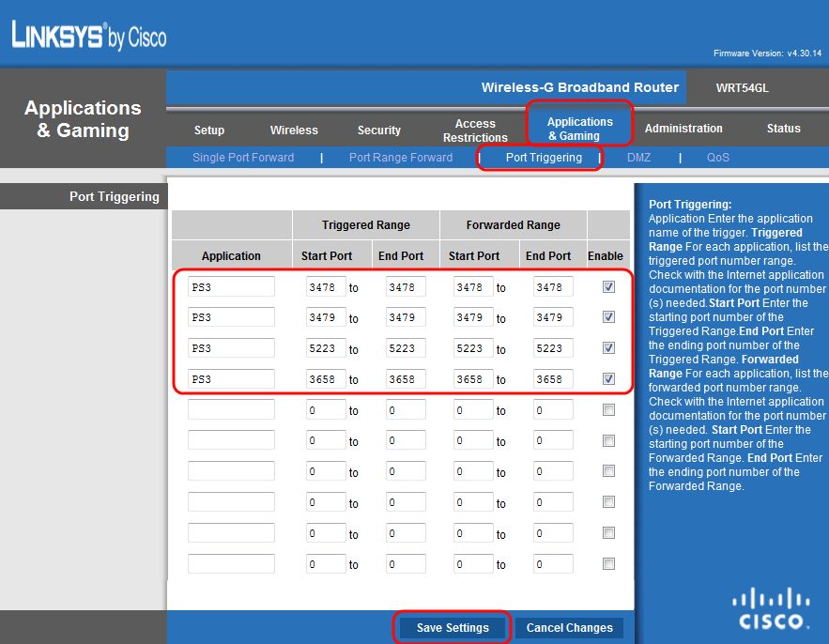The width and height of the screenshot is (829, 644).
Task: Click Triggered Start Port field showing 3479
Action: (x=326, y=317)
